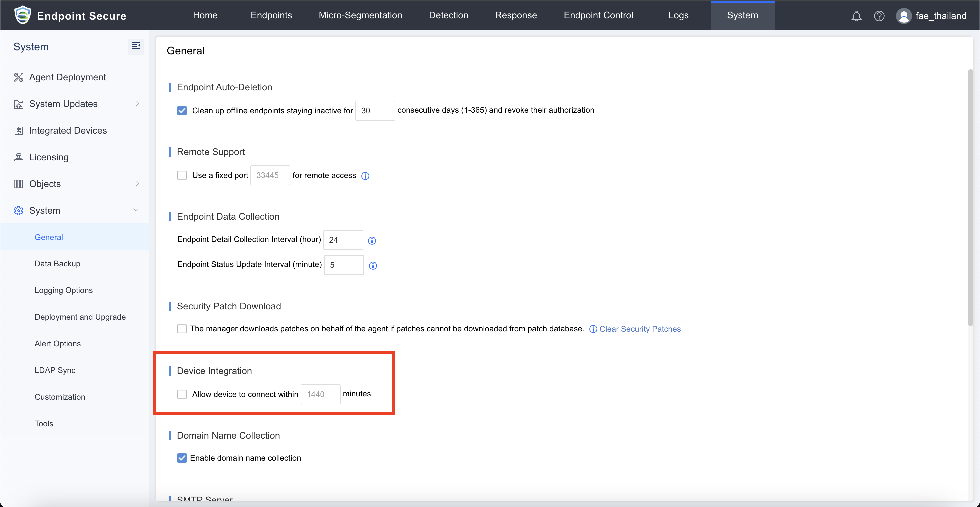Viewport: 980px width, 507px height.
Task: Toggle clean up offline endpoints checkbox
Action: (x=182, y=111)
